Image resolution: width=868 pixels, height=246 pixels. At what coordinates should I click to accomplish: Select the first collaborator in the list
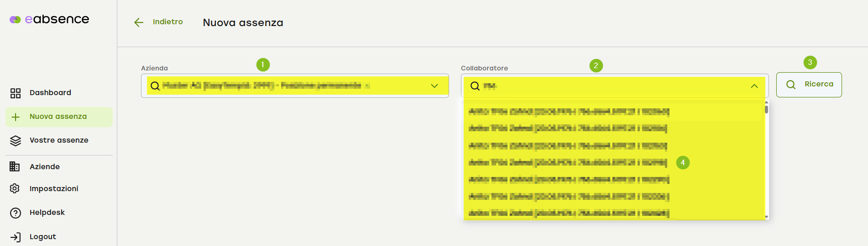569,112
